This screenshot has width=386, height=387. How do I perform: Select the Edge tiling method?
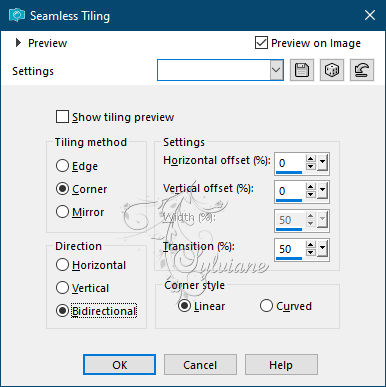tap(62, 166)
